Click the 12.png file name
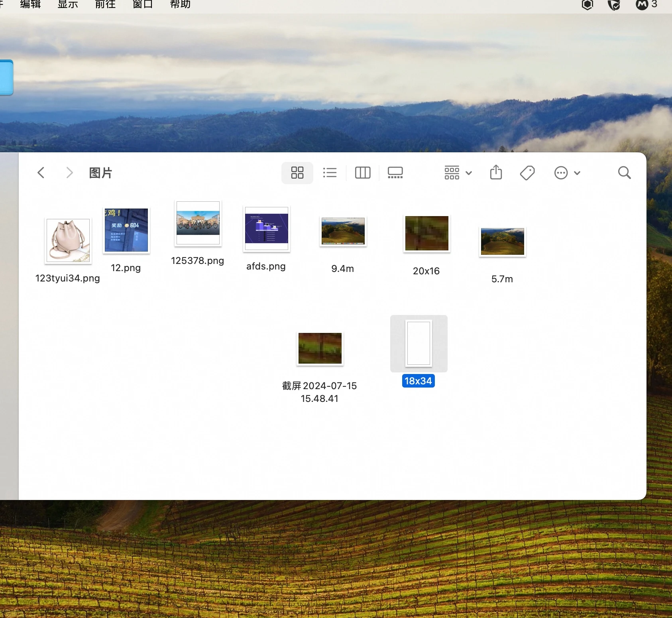The height and width of the screenshot is (618, 672). point(126,268)
